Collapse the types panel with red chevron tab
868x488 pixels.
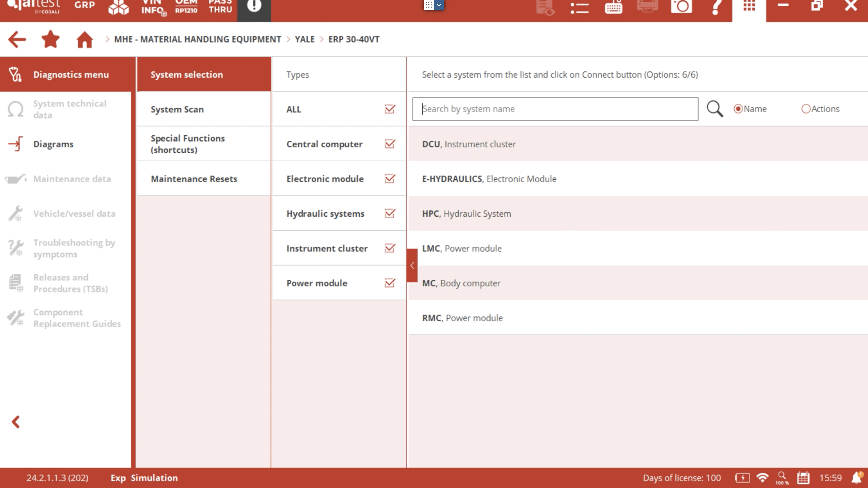click(412, 265)
